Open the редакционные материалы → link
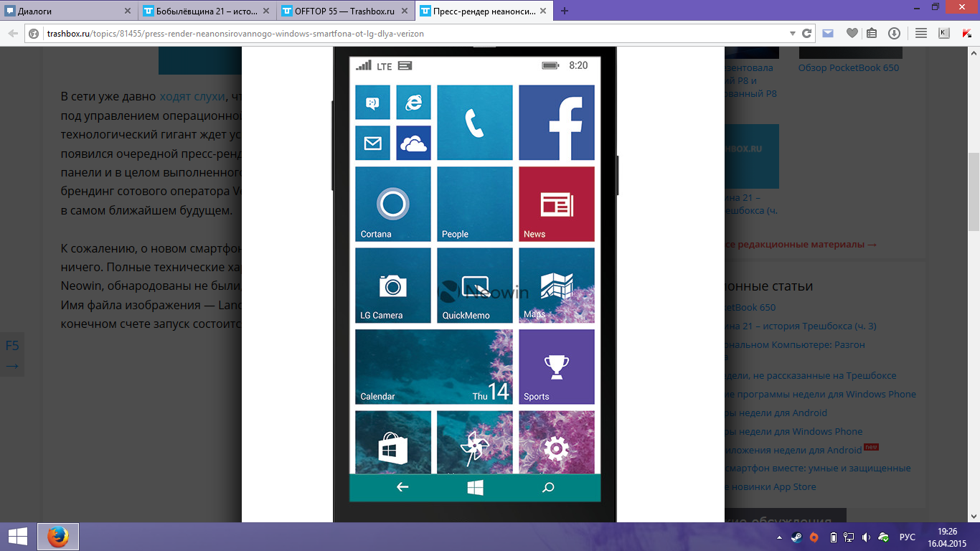 coord(801,245)
